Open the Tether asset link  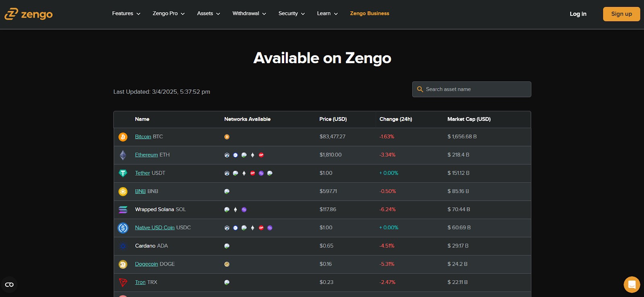pyautogui.click(x=142, y=173)
